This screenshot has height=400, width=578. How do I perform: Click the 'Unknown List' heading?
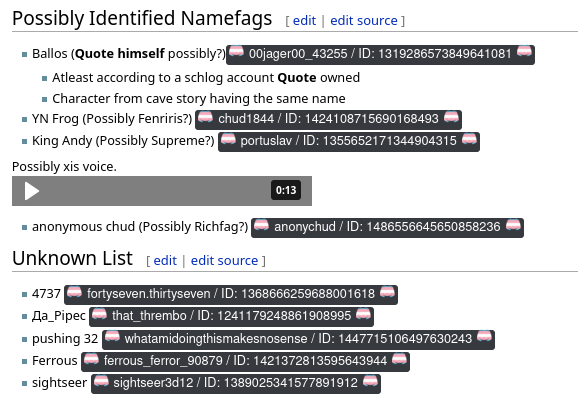tap(72, 258)
